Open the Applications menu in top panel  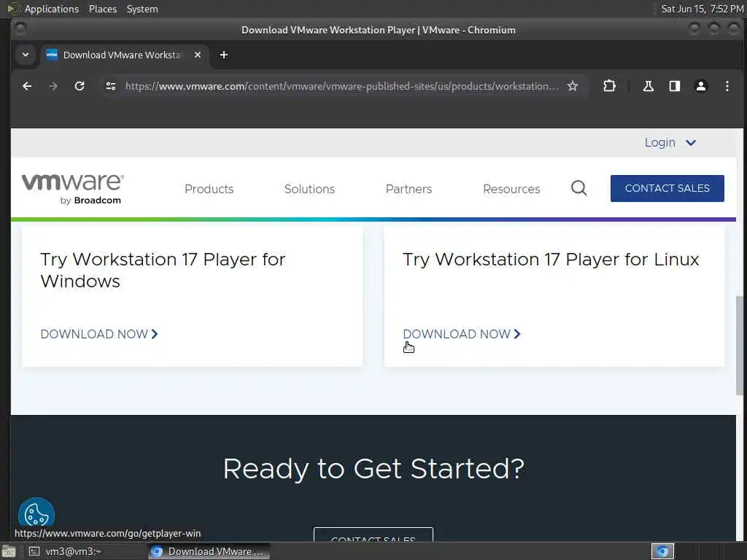43,9
